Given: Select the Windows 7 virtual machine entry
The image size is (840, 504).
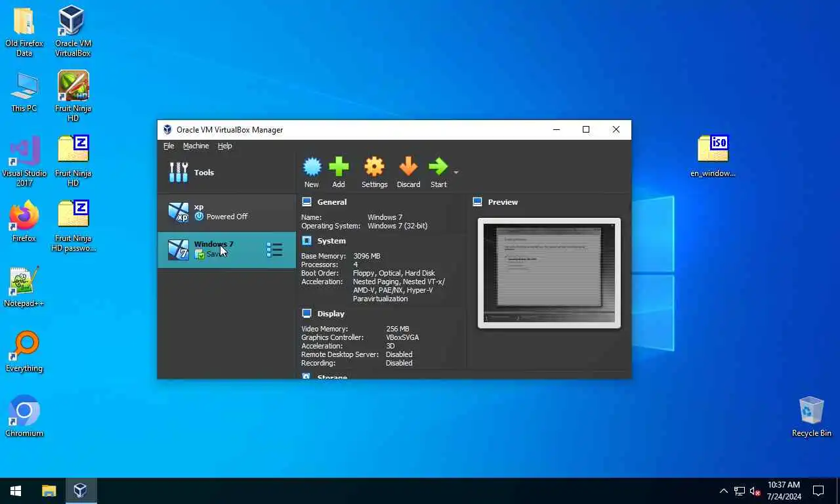Looking at the screenshot, I should point(226,249).
